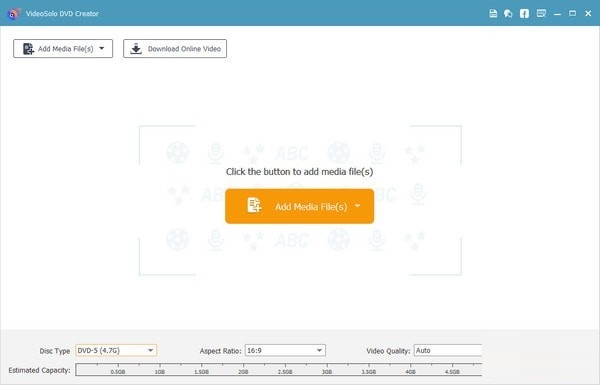Click Download Online Video button

pos(175,49)
